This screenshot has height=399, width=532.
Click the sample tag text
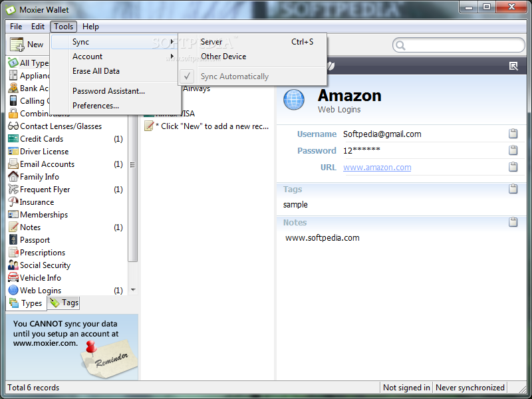295,205
